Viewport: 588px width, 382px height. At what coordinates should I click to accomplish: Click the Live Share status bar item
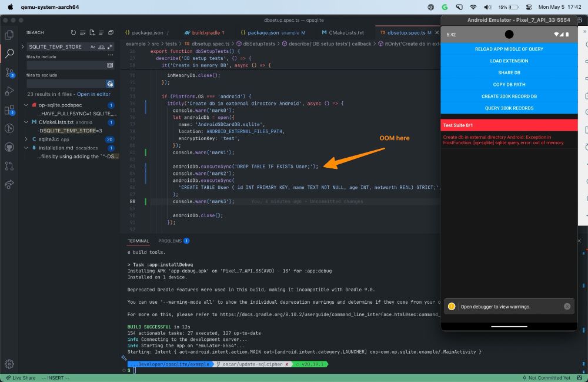pyautogui.click(x=21, y=378)
